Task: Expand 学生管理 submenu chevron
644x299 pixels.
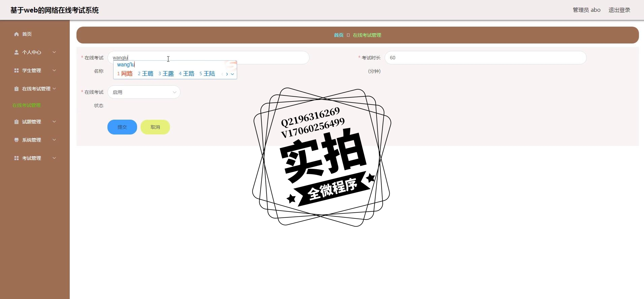Action: pos(54,70)
